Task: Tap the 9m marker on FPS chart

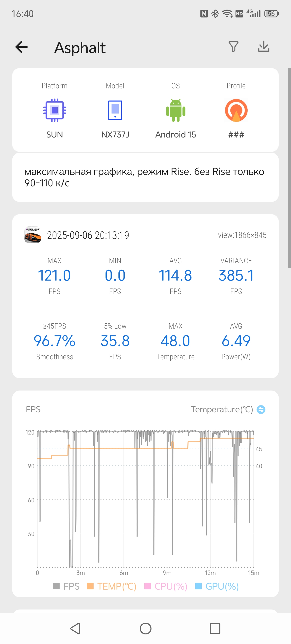Action: point(167,573)
